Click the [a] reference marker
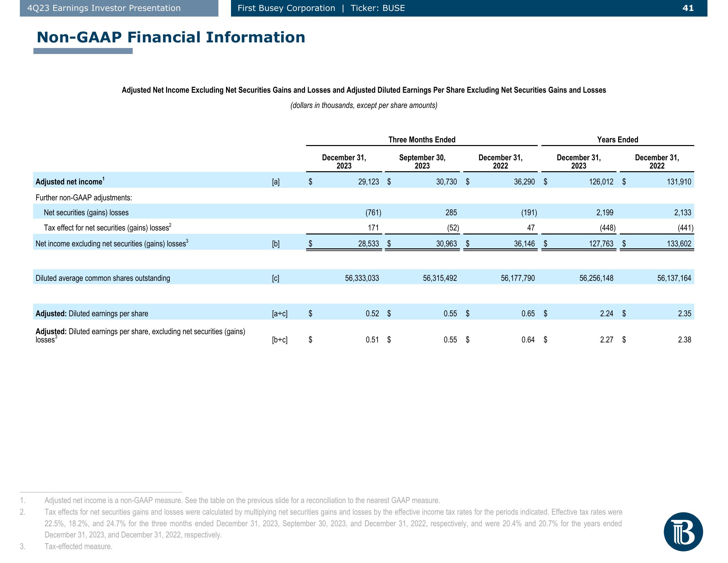 276,182
